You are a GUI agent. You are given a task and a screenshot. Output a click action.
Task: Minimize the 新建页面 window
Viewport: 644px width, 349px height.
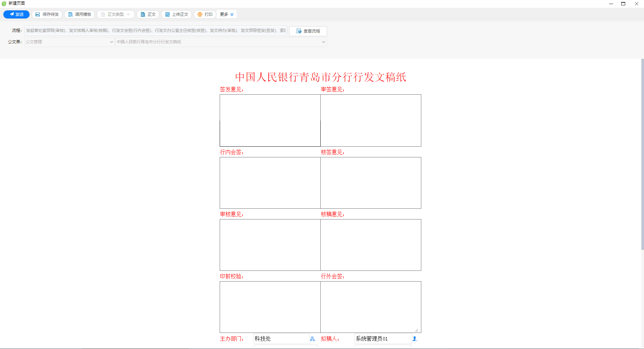click(x=611, y=4)
